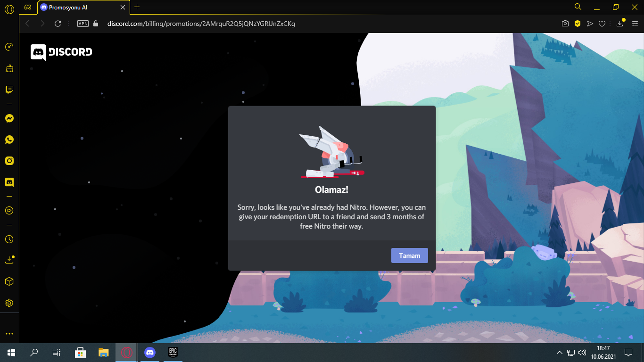Viewport: 644px width, 362px height.
Task: View site security lock information
Action: (96, 24)
